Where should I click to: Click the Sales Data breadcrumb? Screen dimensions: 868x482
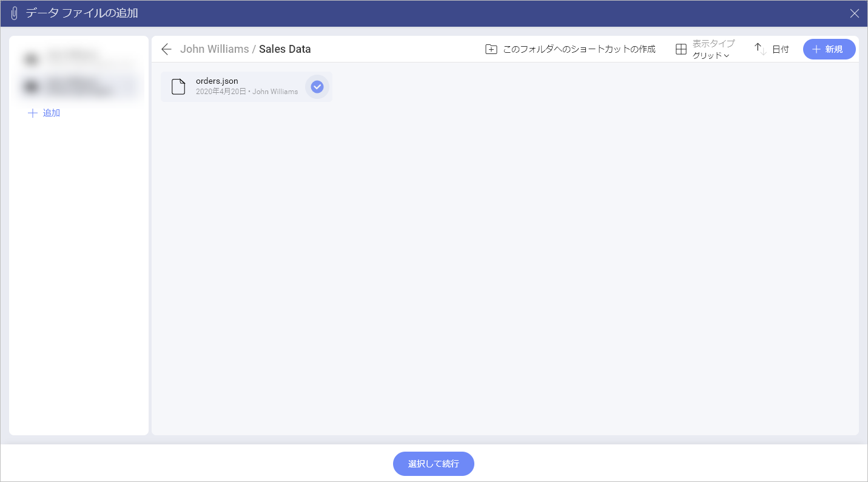(x=284, y=49)
